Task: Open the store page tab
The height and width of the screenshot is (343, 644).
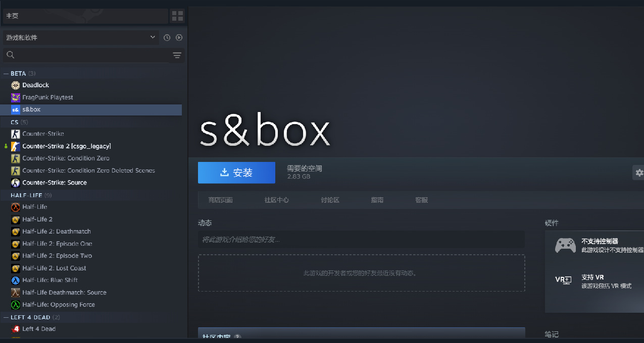Action: pos(221,200)
